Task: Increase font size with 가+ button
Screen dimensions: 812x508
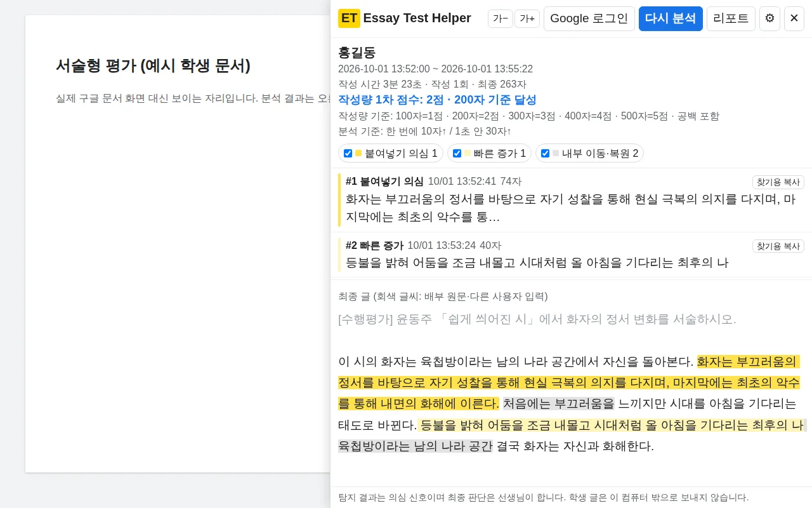Action: 527,18
